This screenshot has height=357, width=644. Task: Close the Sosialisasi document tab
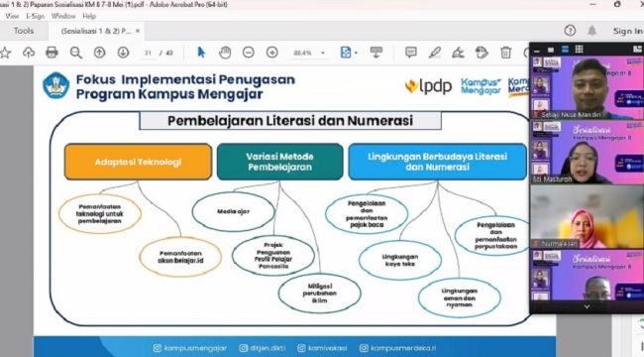(138, 31)
